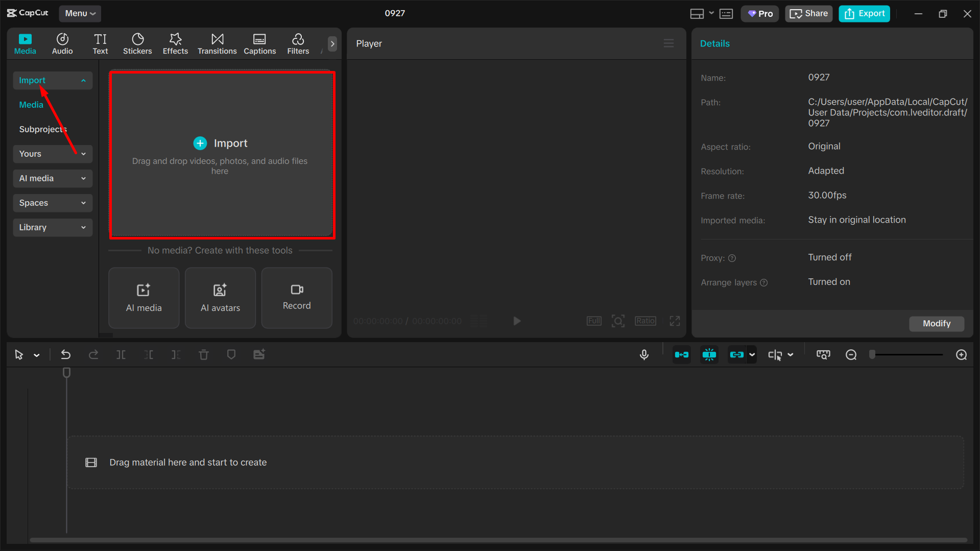This screenshot has height=551, width=980.
Task: Open the Menu dropdown
Action: point(80,13)
